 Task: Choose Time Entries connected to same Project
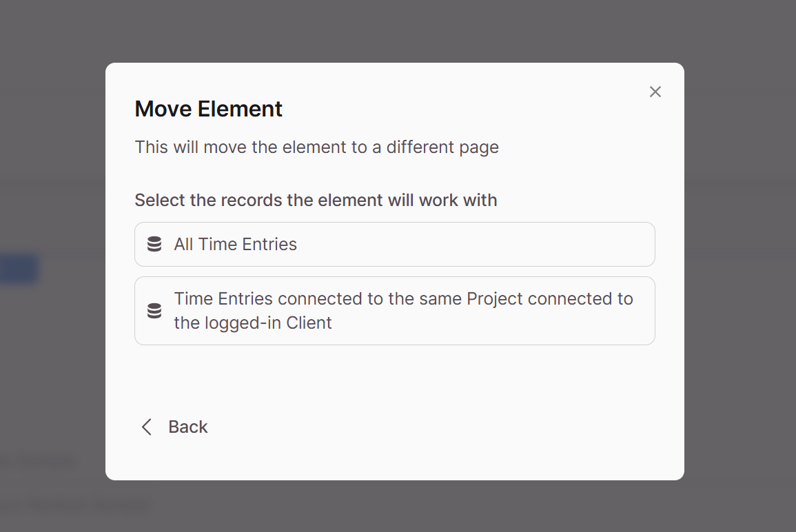coord(394,311)
